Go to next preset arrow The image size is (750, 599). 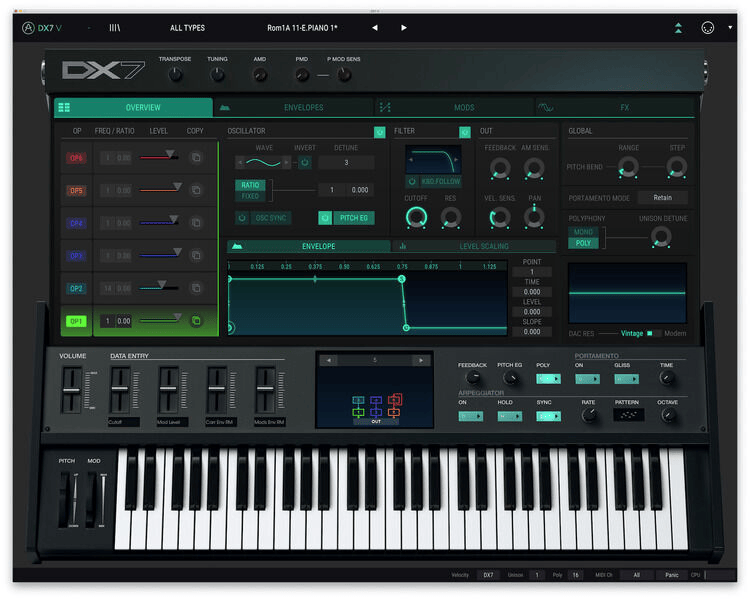[404, 28]
